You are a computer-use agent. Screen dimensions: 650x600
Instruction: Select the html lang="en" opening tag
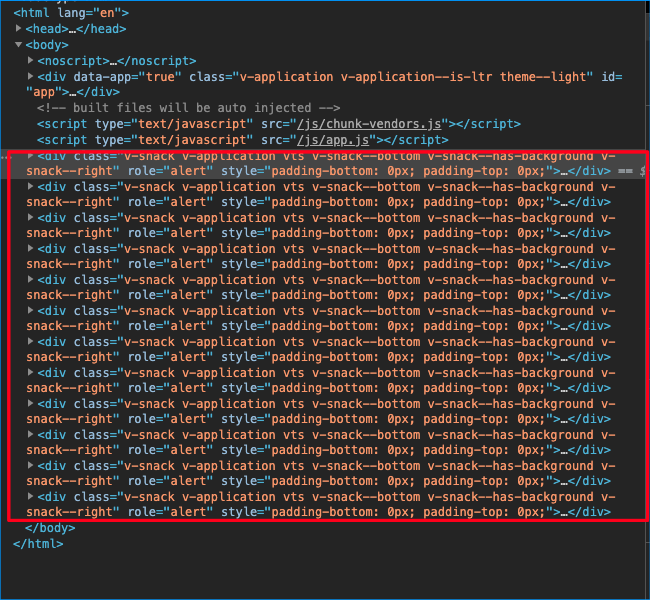(x=71, y=13)
